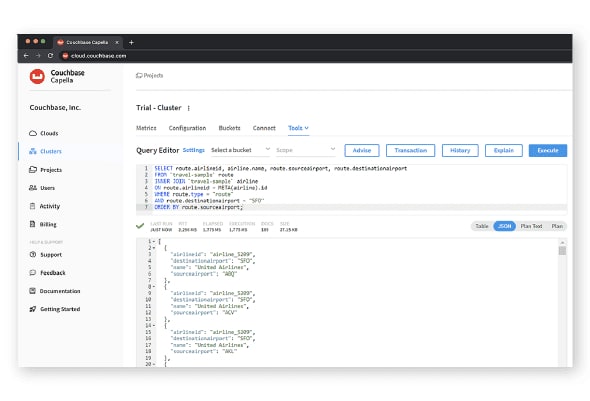Viewport: 590px width, 401px height.
Task: Open a new browser tab with plus
Action: (131, 43)
